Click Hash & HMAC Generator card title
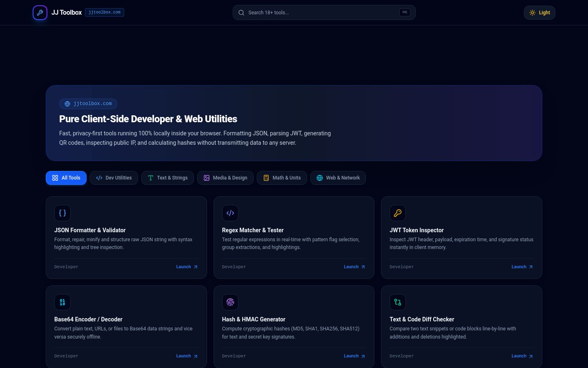 click(x=254, y=319)
